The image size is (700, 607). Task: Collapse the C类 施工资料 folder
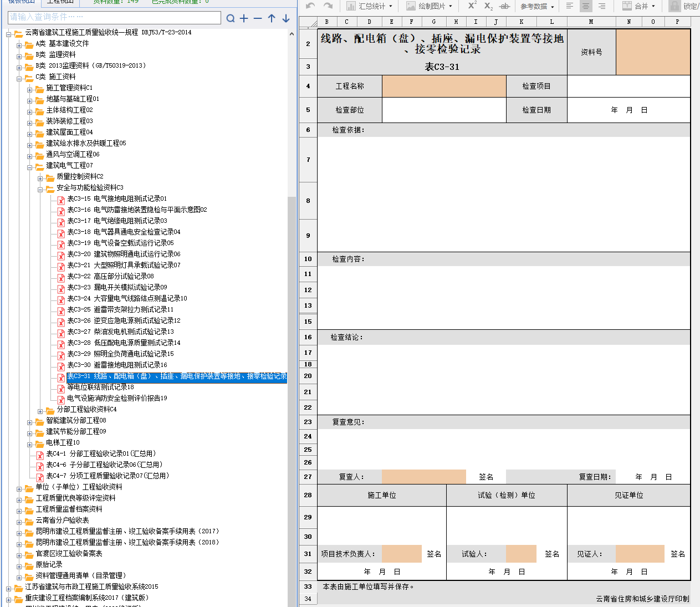pos(19,78)
